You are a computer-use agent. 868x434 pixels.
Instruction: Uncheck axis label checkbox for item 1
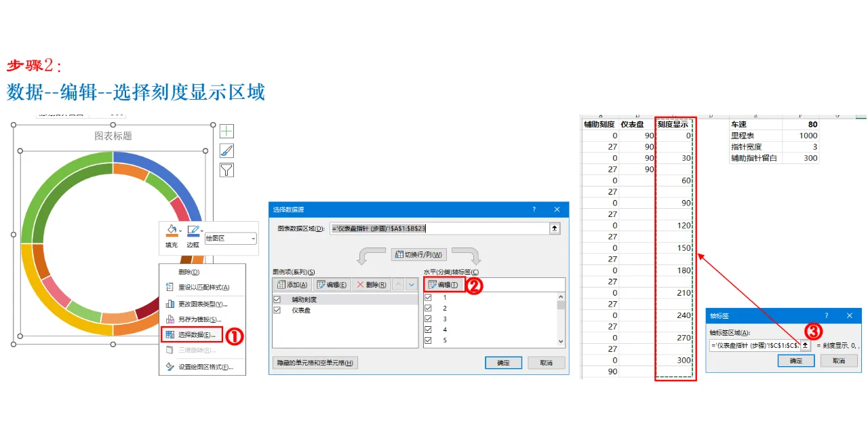tap(429, 296)
